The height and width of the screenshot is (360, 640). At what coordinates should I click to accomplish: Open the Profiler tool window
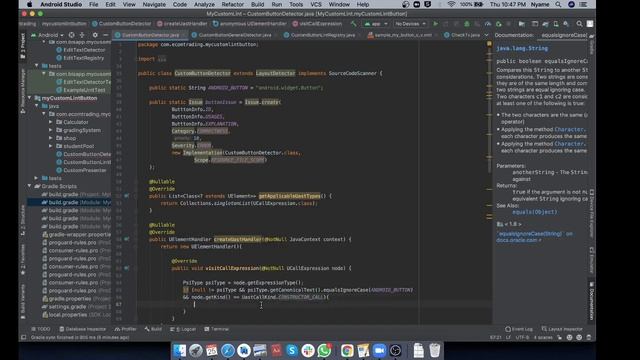click(x=125, y=329)
